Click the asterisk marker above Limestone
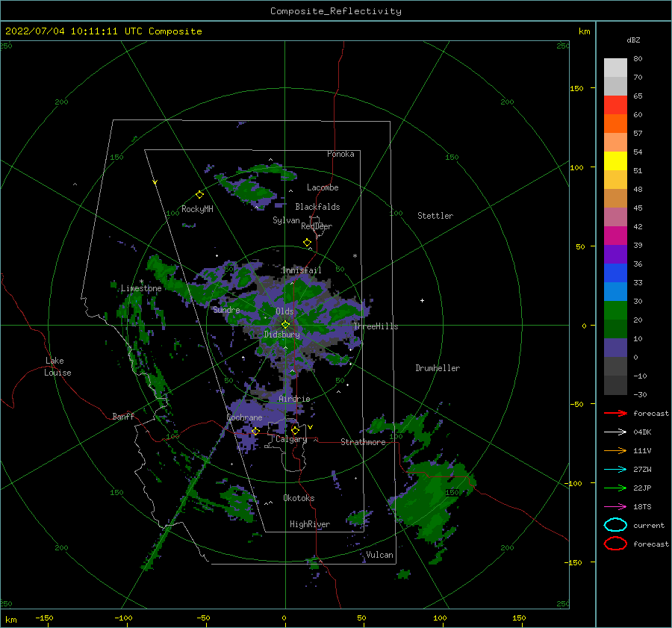This screenshot has width=672, height=628. [x=141, y=282]
